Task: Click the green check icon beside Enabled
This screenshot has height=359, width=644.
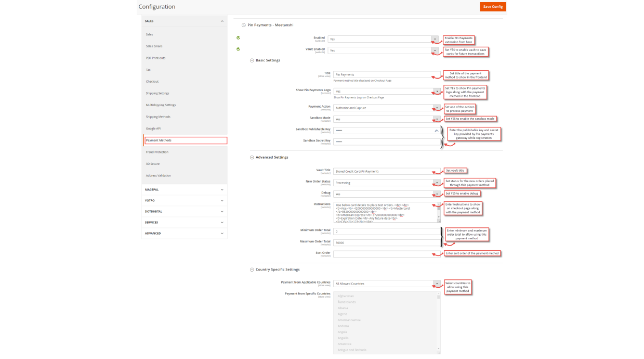Action: click(x=238, y=37)
